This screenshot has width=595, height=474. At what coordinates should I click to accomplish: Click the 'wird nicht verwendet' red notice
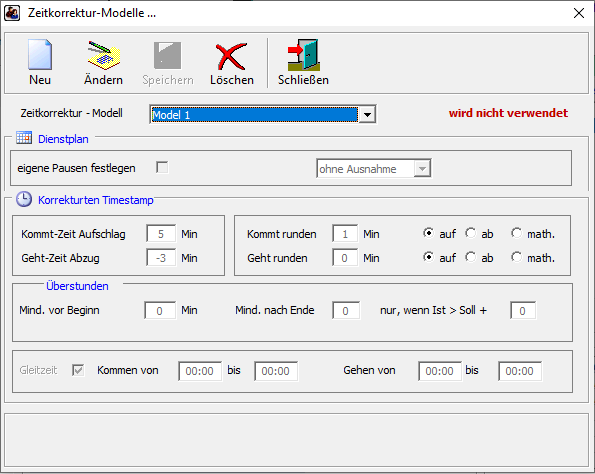pyautogui.click(x=508, y=113)
